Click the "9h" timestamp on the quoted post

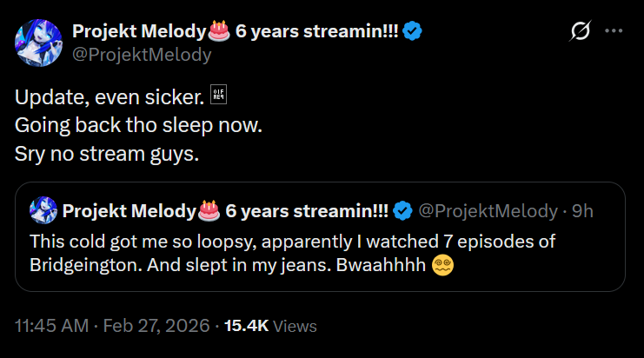(581, 210)
